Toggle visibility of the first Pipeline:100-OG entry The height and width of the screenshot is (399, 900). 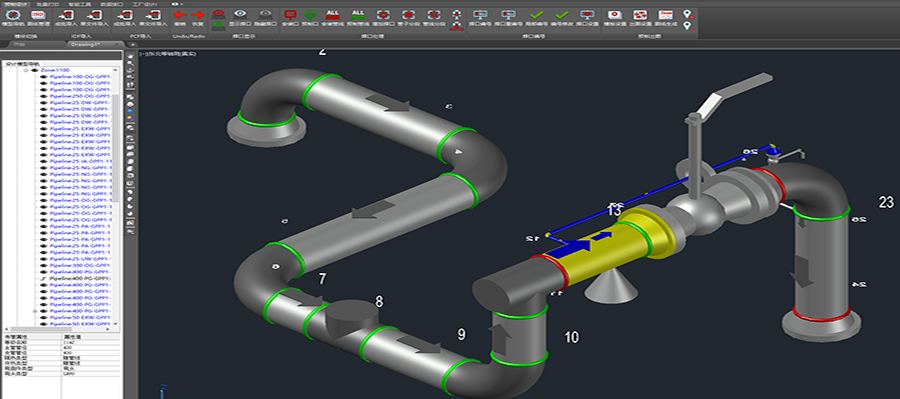pyautogui.click(x=44, y=76)
